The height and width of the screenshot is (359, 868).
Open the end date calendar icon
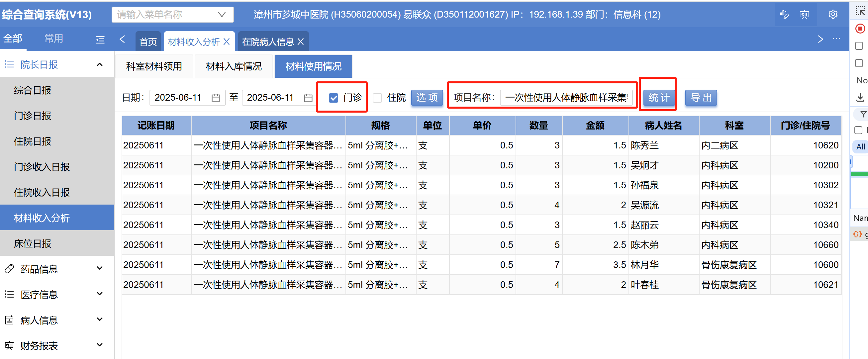pos(308,98)
